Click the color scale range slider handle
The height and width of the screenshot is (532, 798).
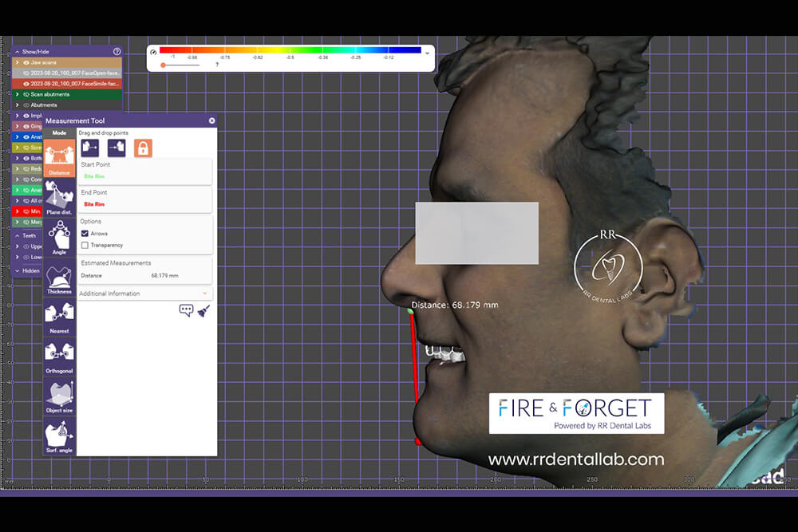(x=163, y=65)
